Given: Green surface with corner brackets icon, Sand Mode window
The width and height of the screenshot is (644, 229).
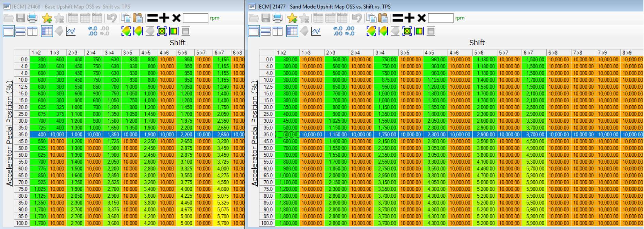Looking at the screenshot, I should (371, 31).
